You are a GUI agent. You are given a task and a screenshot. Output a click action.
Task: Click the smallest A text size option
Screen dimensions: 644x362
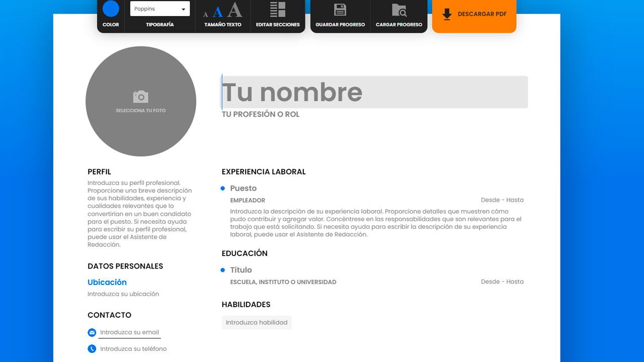click(x=205, y=15)
